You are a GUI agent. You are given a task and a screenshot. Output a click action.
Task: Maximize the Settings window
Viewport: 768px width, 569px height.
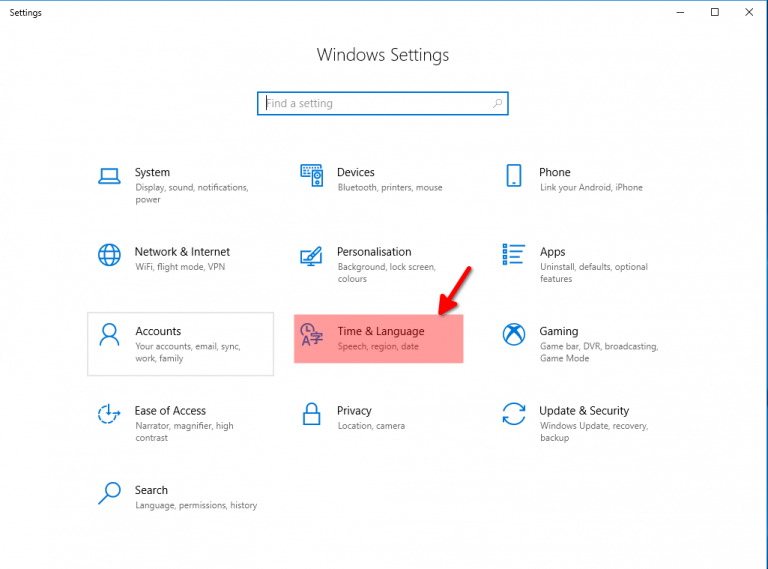715,12
